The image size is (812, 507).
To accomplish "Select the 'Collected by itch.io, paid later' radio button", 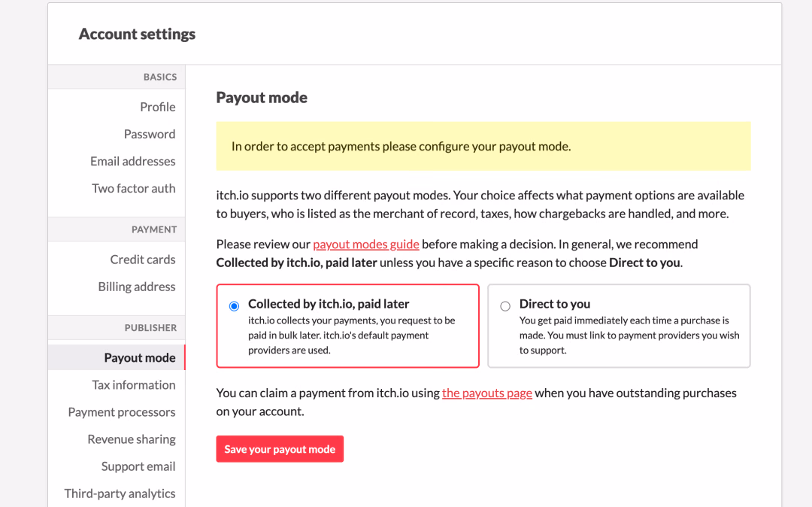I will click(x=234, y=306).
